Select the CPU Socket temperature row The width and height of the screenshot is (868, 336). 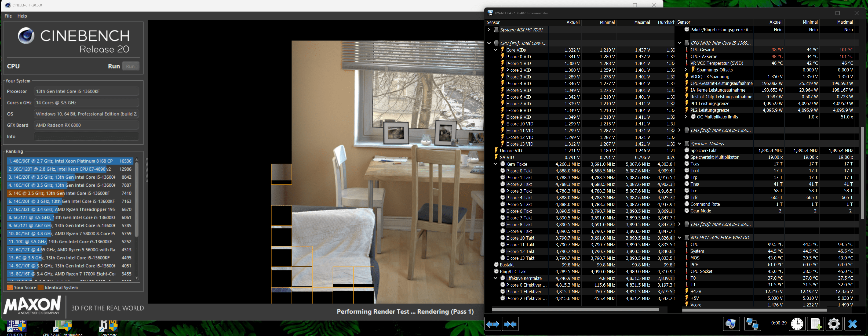coord(768,271)
